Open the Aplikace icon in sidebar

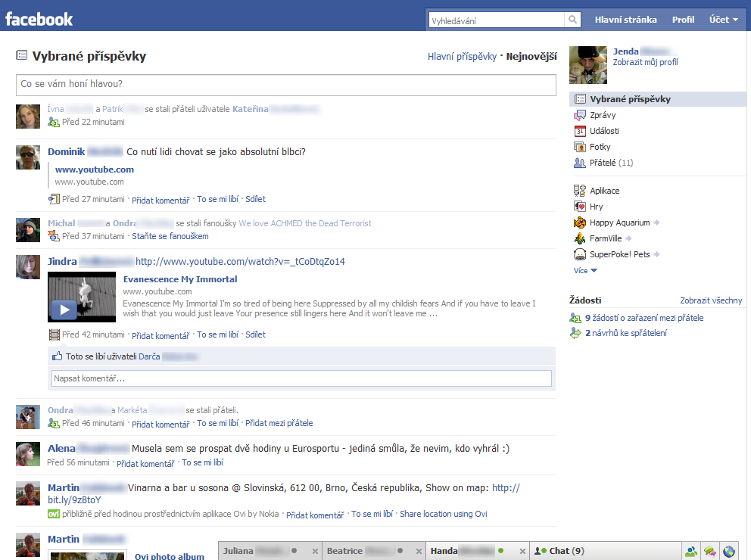[580, 191]
